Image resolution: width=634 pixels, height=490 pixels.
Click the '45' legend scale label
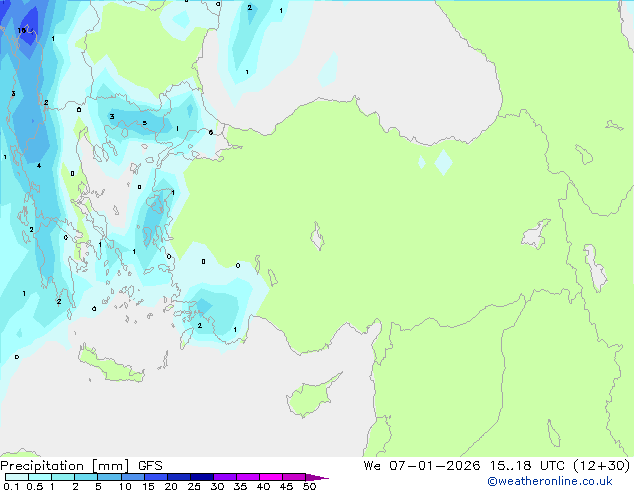tap(286, 486)
